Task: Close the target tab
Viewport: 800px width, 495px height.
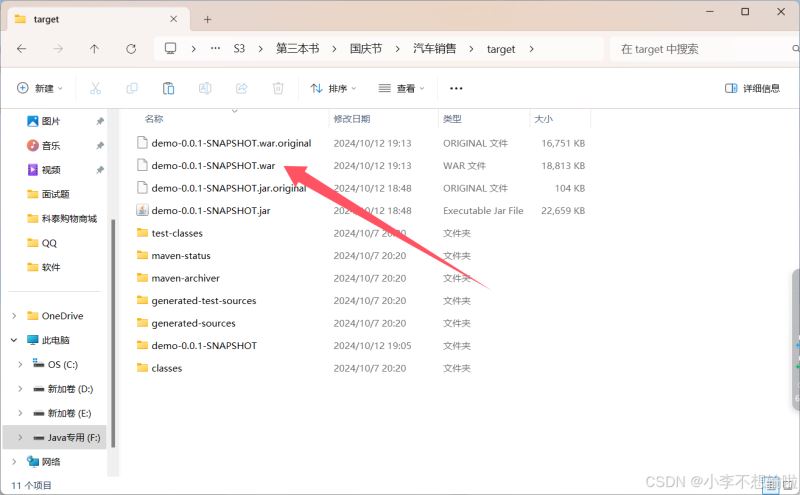Action: point(173,19)
